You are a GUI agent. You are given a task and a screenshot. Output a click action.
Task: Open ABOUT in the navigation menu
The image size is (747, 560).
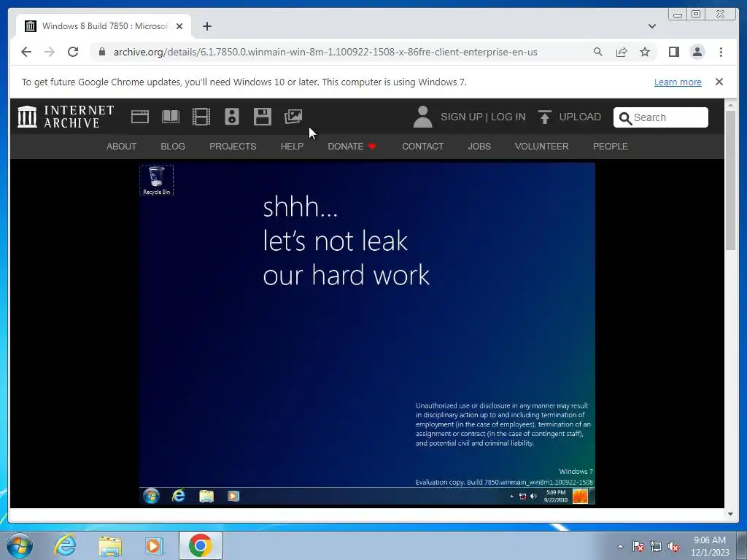tap(122, 146)
